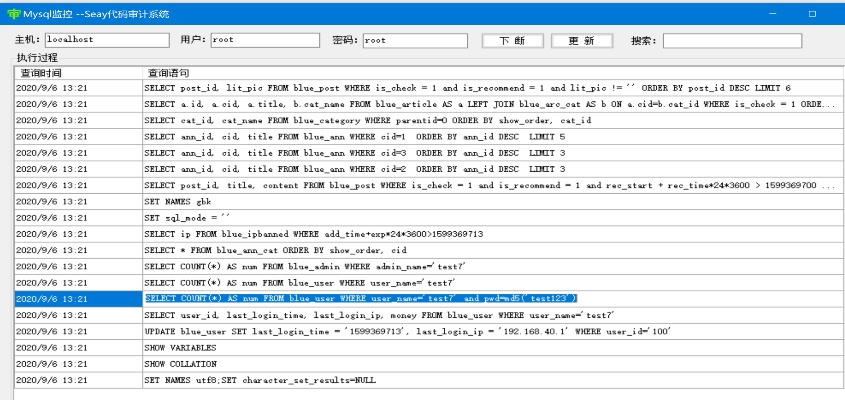This screenshot has height=400, width=845.
Task: Click the Seay app icon in title bar
Action: click(13, 14)
